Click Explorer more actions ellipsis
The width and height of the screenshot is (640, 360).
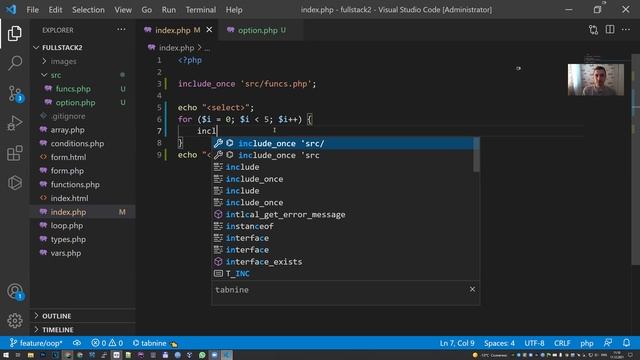tap(121, 30)
